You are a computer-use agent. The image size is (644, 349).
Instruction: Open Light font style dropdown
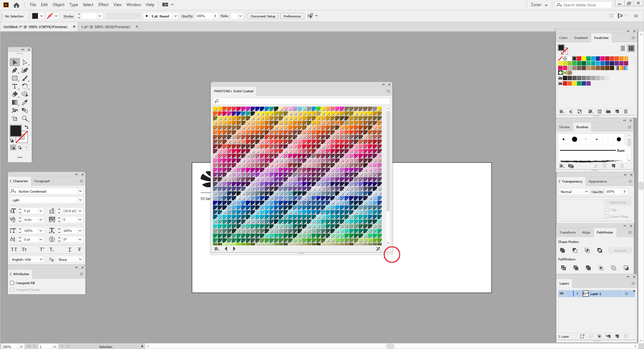pyautogui.click(x=80, y=200)
